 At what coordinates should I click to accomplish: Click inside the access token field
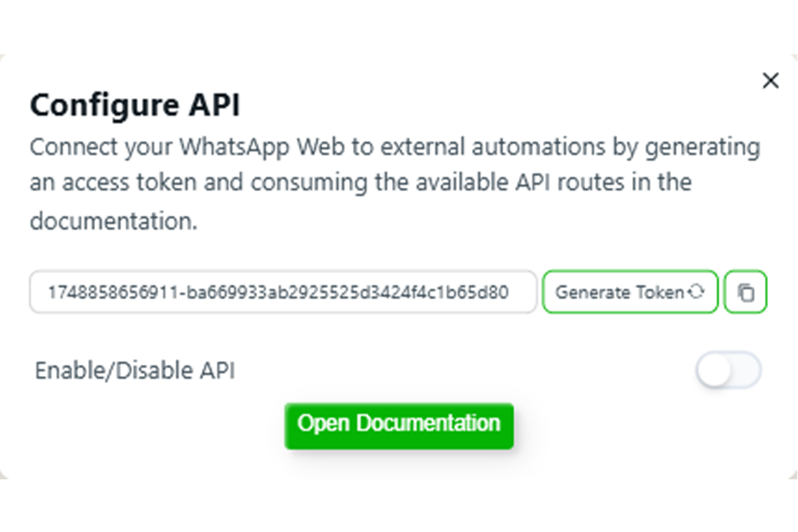283,292
